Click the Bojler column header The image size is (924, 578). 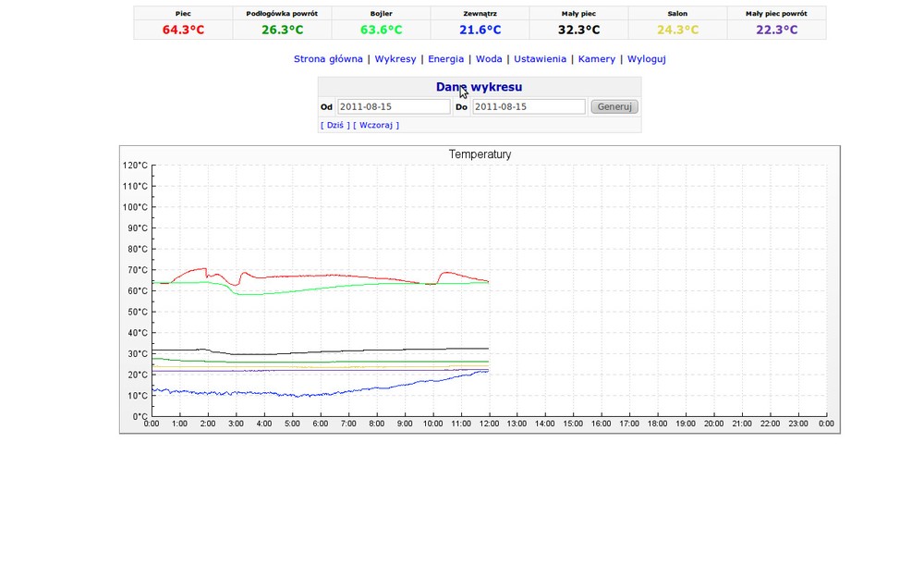pos(382,14)
